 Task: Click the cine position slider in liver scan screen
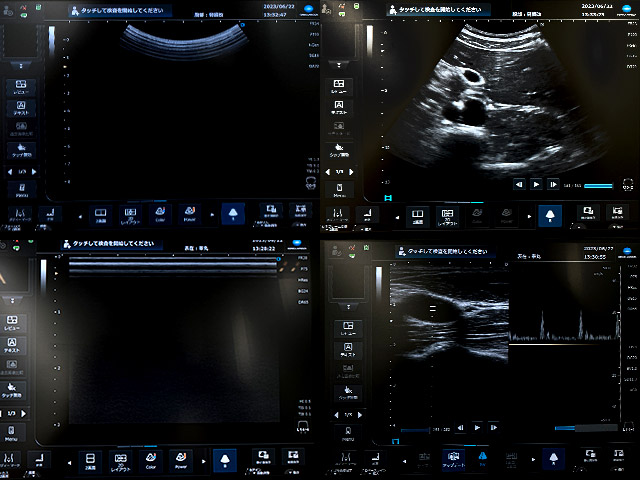(x=598, y=186)
